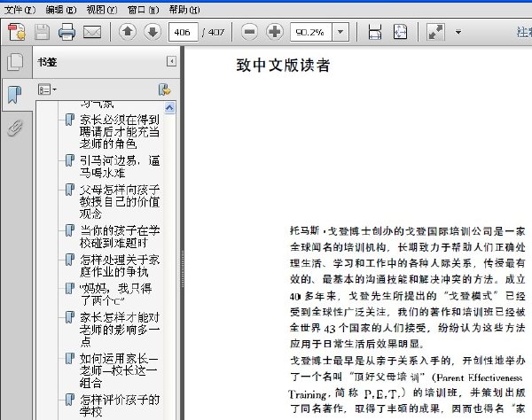Print the document using the printer icon

[66, 32]
